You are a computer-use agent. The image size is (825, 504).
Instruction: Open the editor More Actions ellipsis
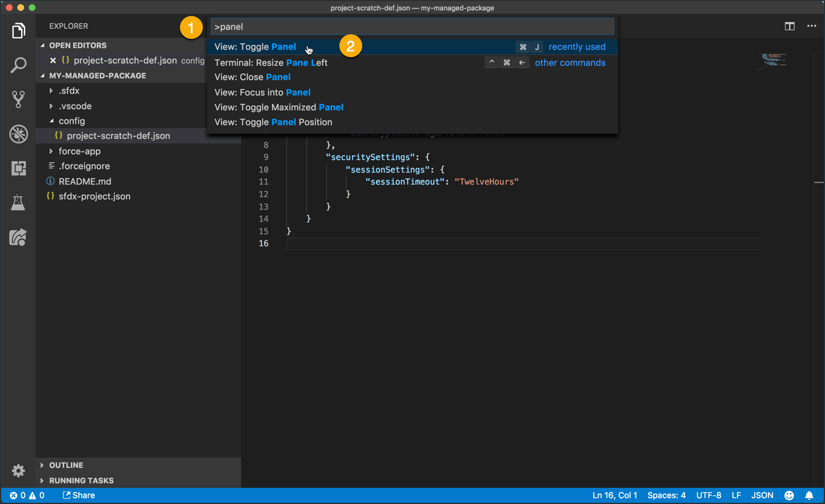tap(812, 26)
